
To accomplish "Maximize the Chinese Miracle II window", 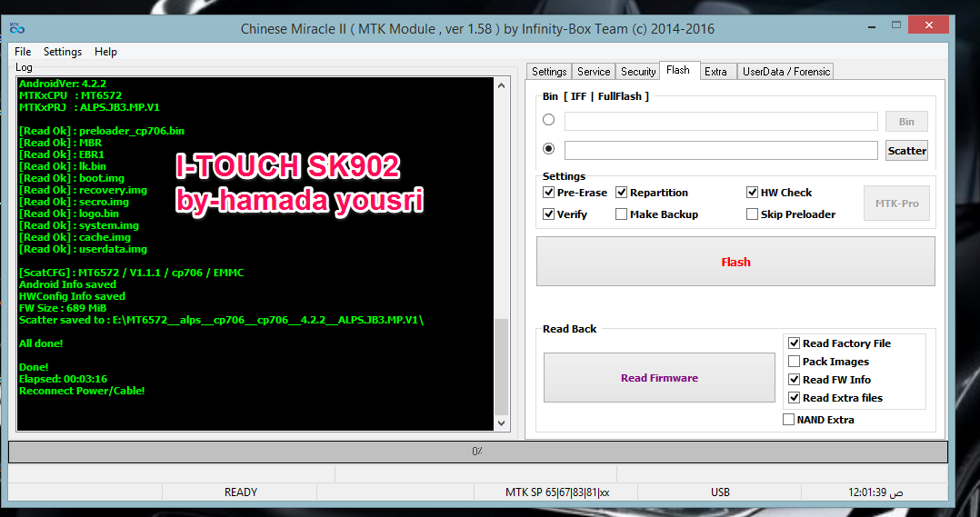I will point(896,26).
